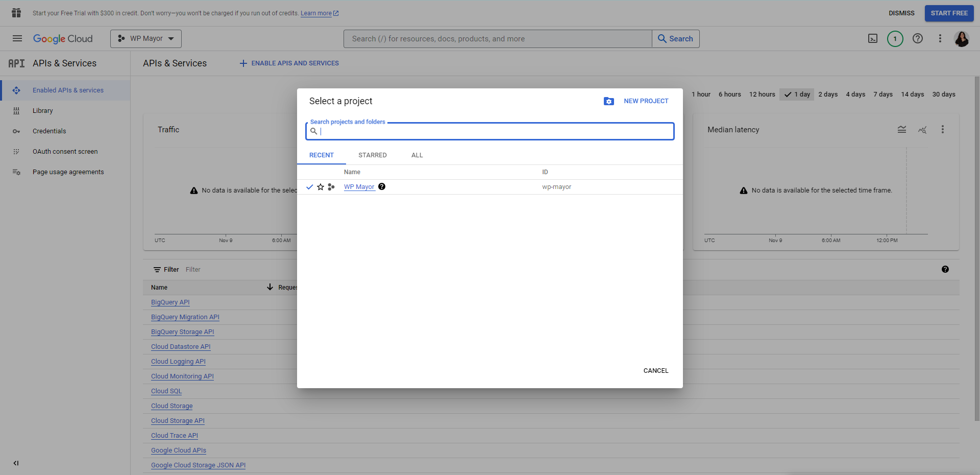This screenshot has width=980, height=475.
Task: Click the START FREE button
Action: click(x=949, y=13)
